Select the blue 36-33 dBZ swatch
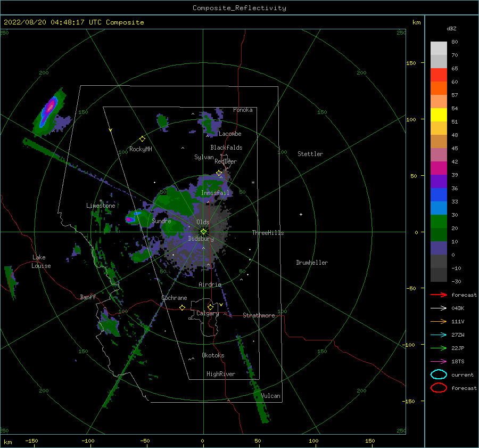 439,195
